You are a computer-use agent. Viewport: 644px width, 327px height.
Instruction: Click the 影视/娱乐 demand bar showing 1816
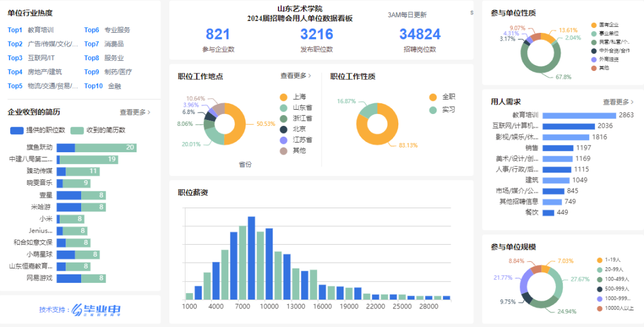(565, 137)
